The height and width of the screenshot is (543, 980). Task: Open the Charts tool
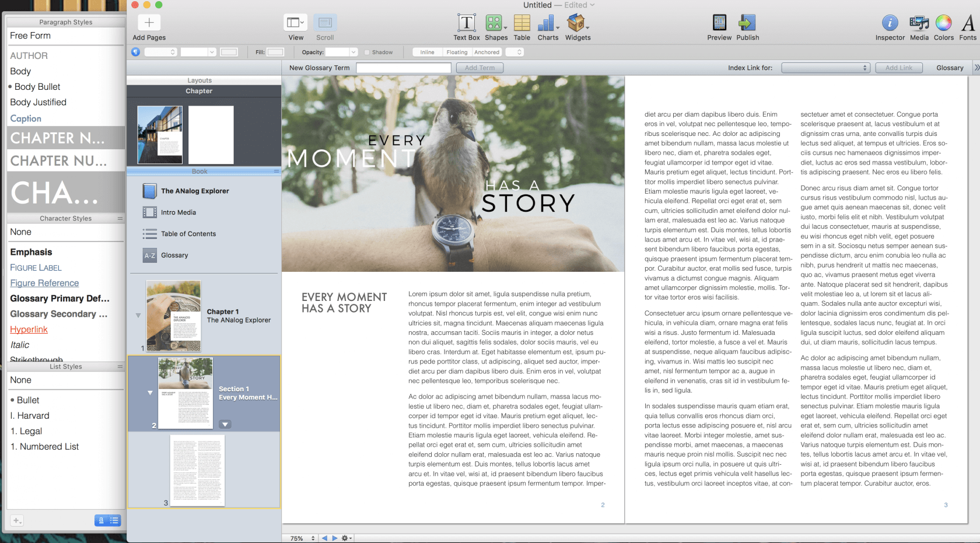point(547,23)
